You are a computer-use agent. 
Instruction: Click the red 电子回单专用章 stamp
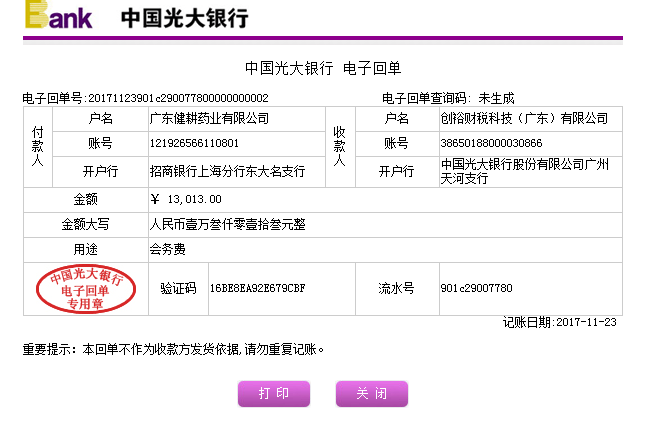pyautogui.click(x=86, y=289)
